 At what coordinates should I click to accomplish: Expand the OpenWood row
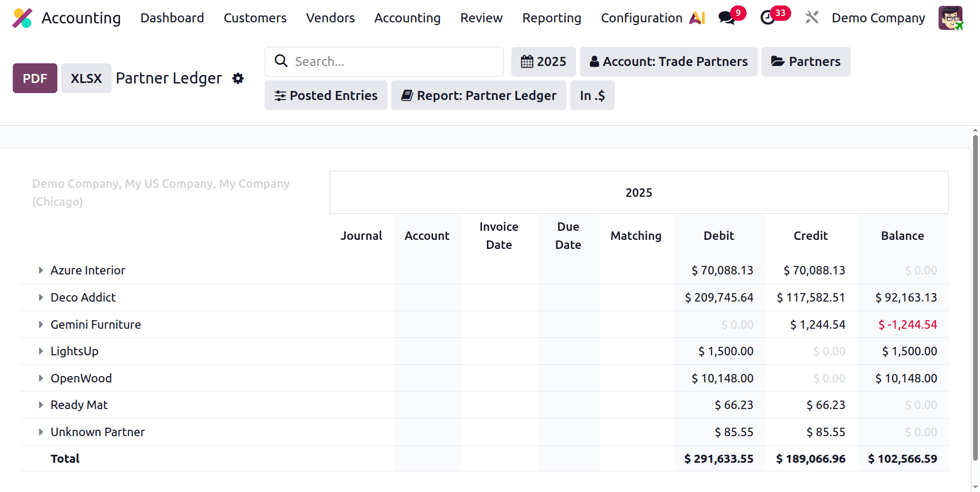pos(41,378)
